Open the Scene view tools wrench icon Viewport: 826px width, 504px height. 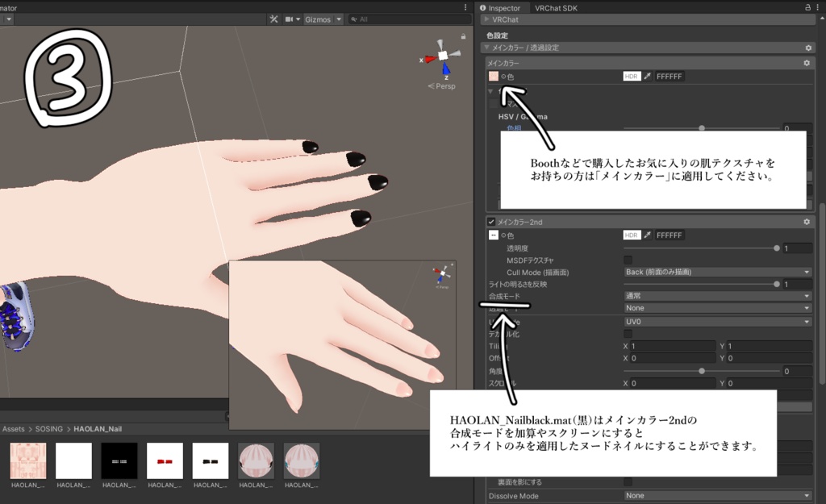(x=274, y=19)
